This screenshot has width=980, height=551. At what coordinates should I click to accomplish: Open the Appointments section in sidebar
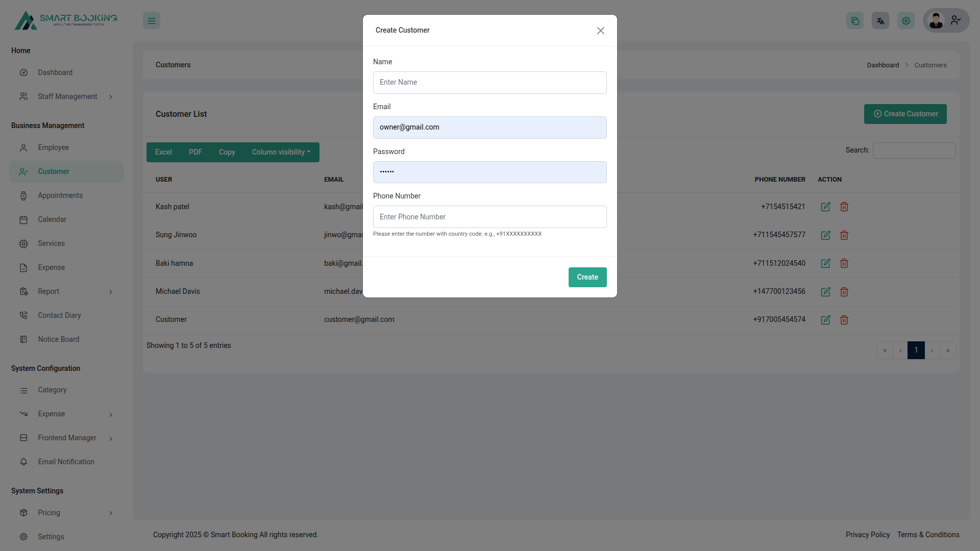[61, 195]
